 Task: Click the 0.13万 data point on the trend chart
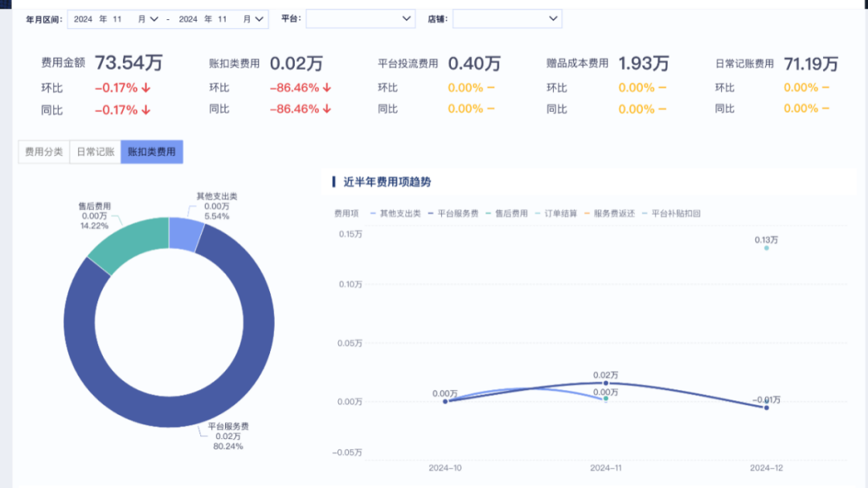coord(766,249)
